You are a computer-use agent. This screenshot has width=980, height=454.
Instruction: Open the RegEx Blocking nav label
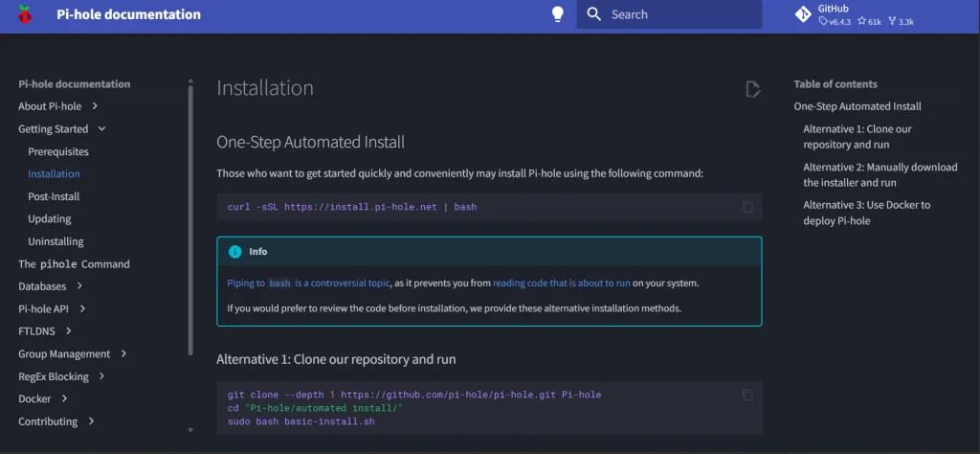pyautogui.click(x=54, y=376)
